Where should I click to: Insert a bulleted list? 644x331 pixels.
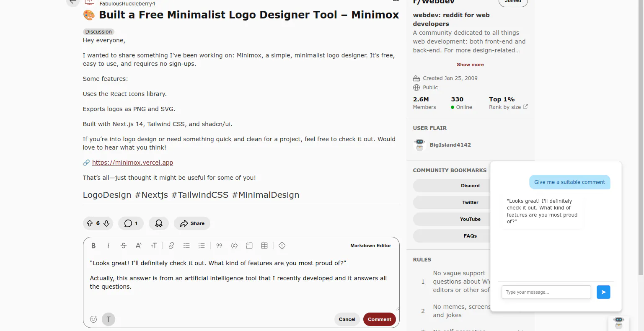click(x=186, y=246)
